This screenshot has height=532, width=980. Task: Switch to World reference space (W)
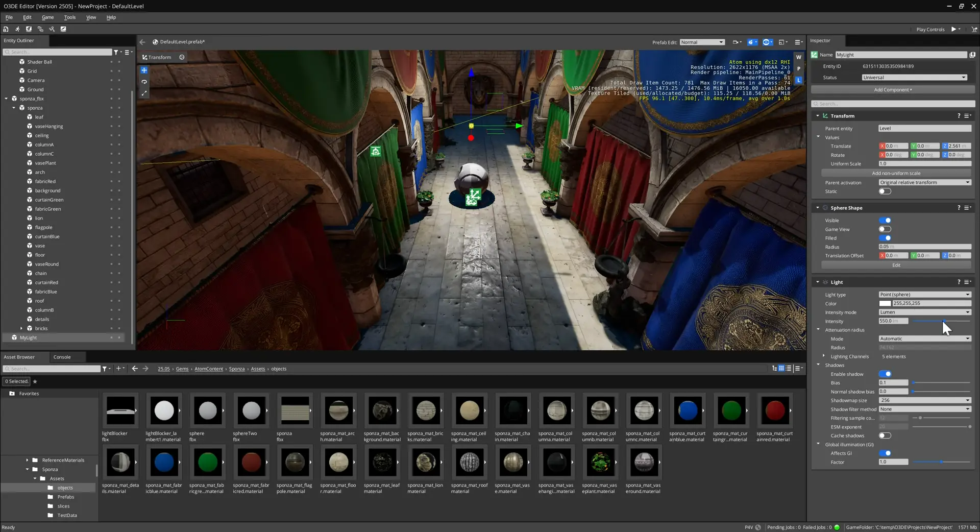[798, 57]
